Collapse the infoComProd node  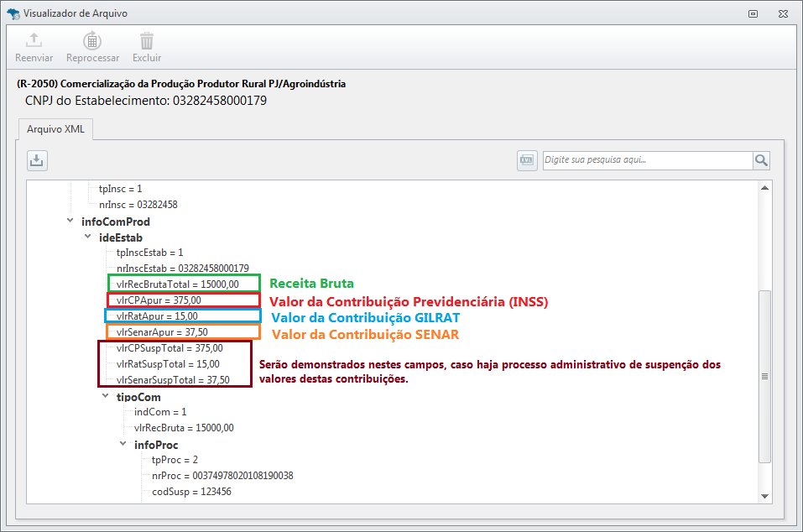tap(70, 221)
